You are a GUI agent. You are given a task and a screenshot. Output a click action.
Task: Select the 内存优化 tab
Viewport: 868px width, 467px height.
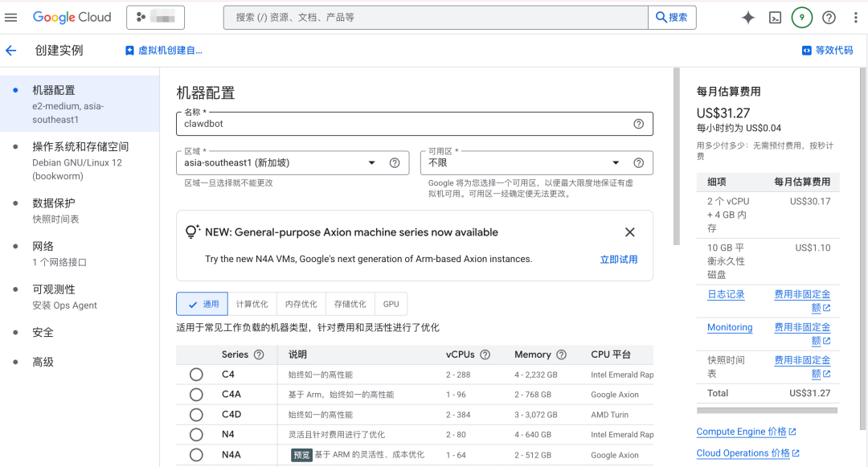point(301,303)
